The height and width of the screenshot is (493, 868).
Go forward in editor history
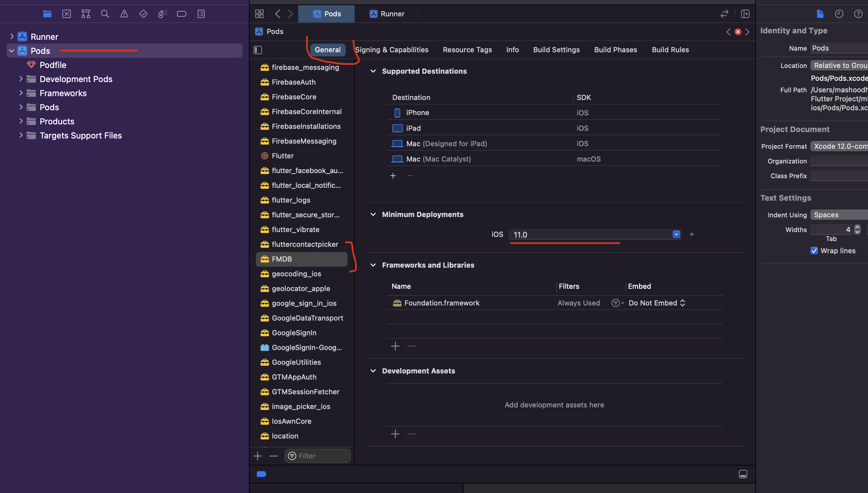[290, 14]
